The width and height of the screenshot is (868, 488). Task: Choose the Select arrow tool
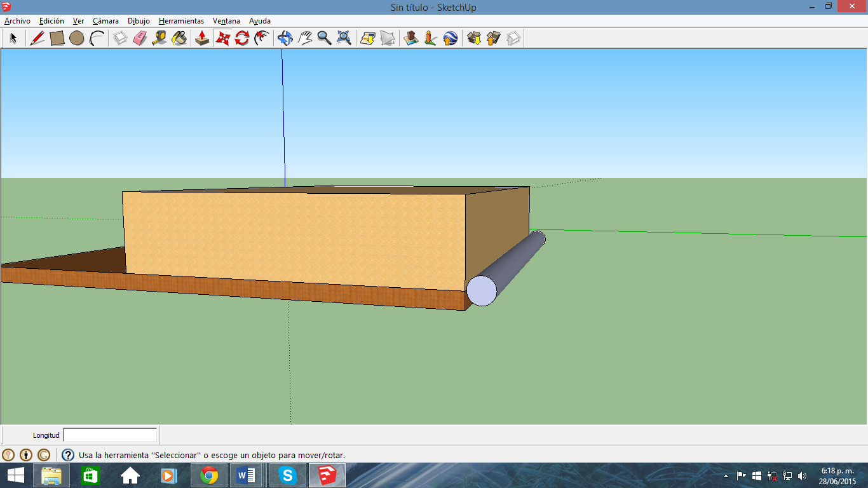pos(13,38)
